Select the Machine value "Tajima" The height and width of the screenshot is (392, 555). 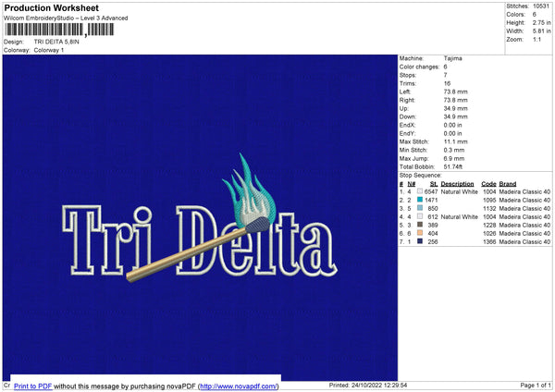click(452, 58)
